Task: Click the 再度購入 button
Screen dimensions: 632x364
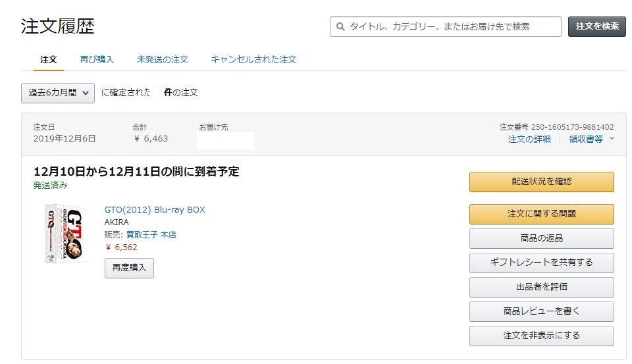Action: [x=129, y=268]
